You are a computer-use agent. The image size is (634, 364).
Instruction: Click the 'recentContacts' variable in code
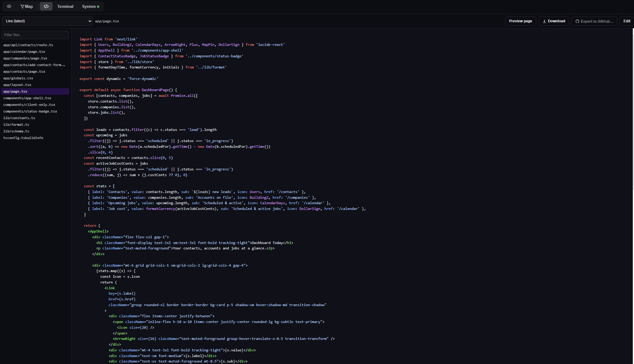(110, 158)
